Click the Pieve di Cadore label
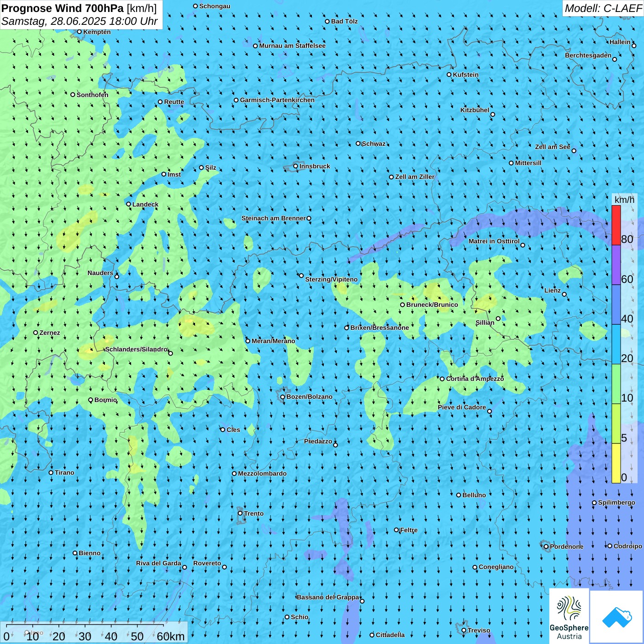Screen dimensions: 644x644 (x=462, y=407)
